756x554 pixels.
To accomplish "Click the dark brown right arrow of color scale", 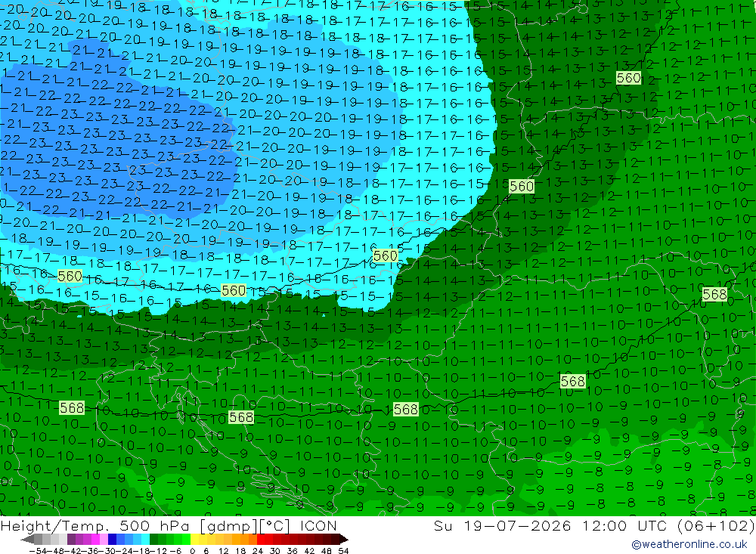I will (343, 540).
